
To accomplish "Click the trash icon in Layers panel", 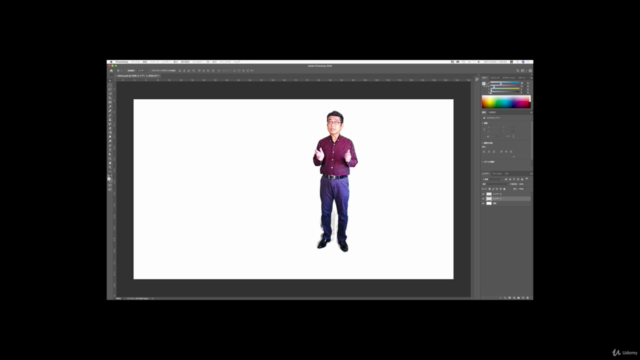I will point(527,298).
